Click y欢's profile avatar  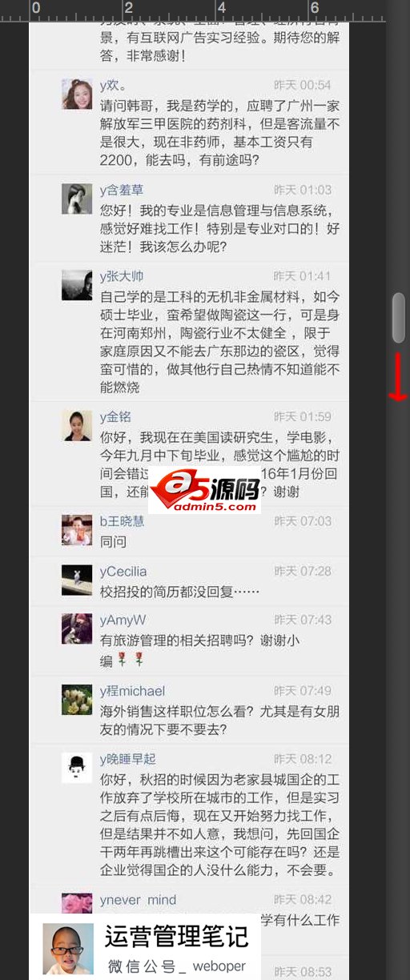tap(77, 94)
